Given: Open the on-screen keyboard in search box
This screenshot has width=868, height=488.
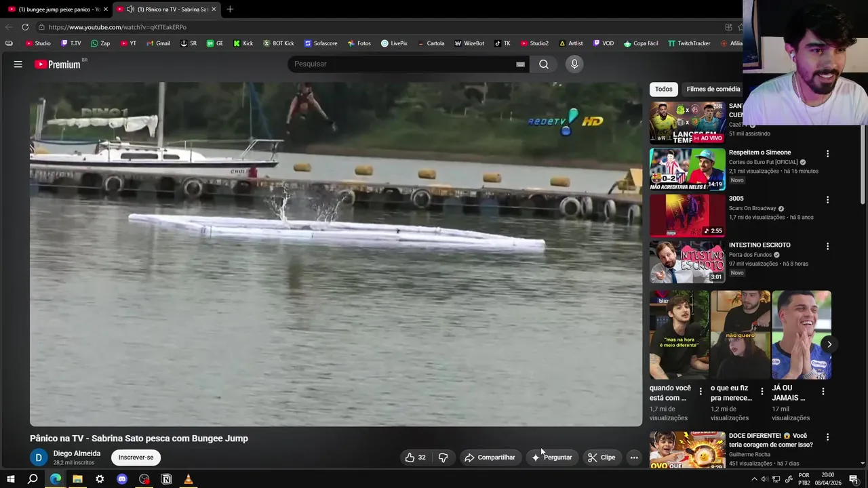Looking at the screenshot, I should pyautogui.click(x=520, y=64).
